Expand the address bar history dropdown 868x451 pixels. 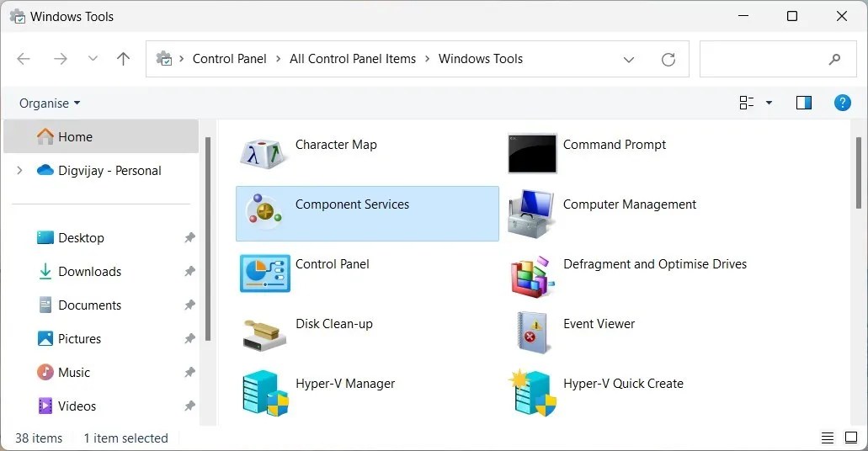coord(628,59)
